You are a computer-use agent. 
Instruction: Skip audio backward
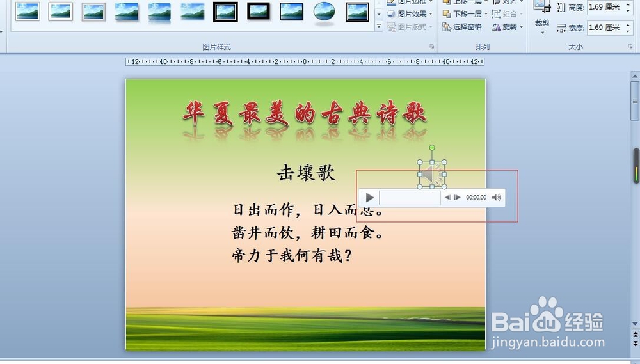(448, 198)
